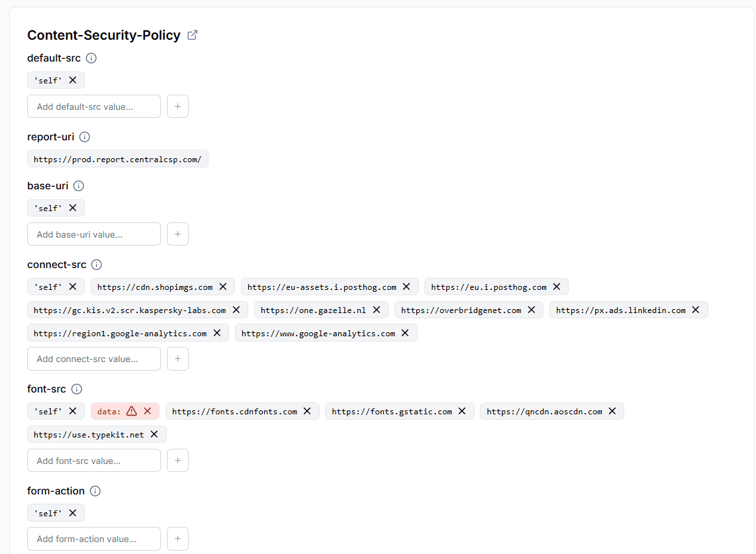756x554 pixels.
Task: Click the Add form-action value input field
Action: 93,538
